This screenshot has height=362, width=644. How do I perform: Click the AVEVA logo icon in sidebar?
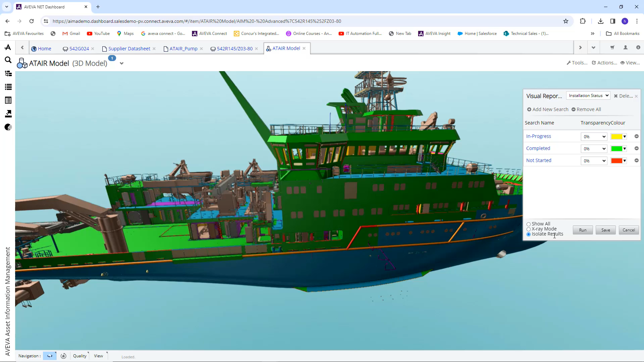[x=8, y=47]
